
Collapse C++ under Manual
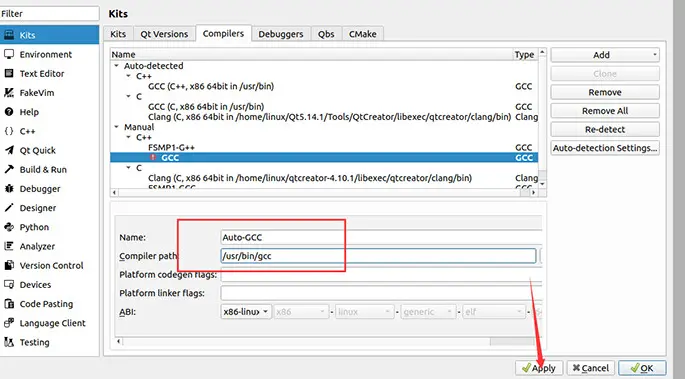[128, 137]
